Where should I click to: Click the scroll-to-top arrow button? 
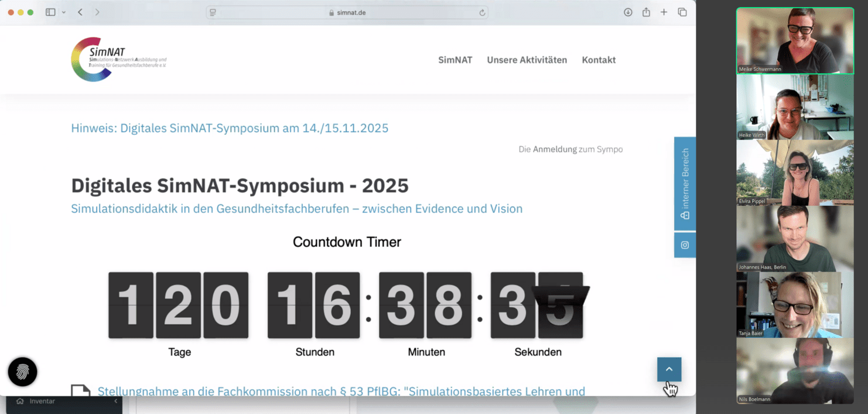pyautogui.click(x=669, y=369)
